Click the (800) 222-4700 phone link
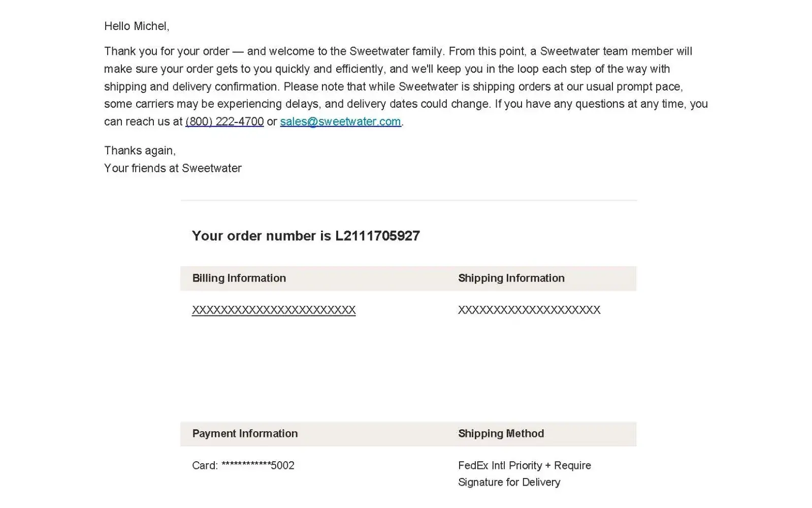This screenshot has height=508, width=812. point(224,121)
